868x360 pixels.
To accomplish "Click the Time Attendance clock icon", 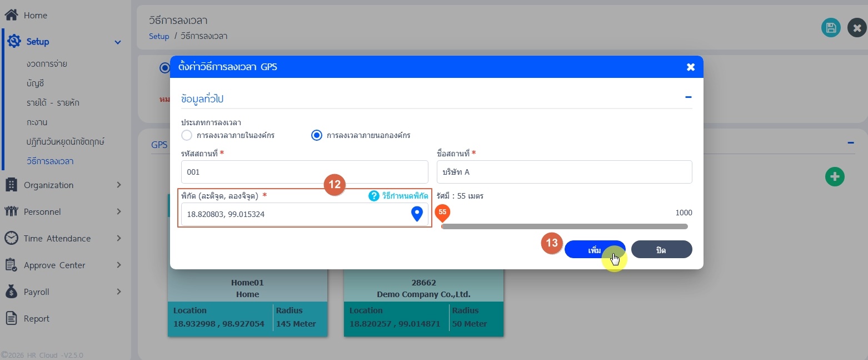I will [x=11, y=238].
